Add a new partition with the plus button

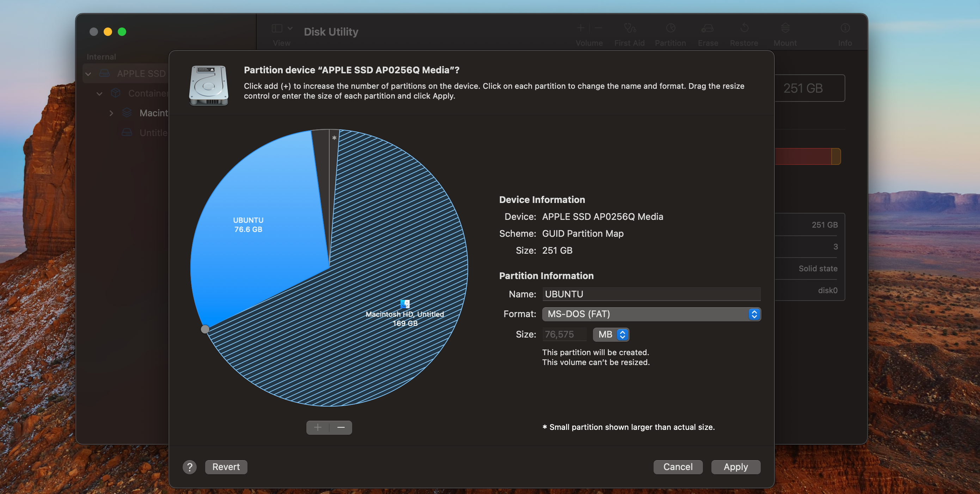(x=318, y=427)
